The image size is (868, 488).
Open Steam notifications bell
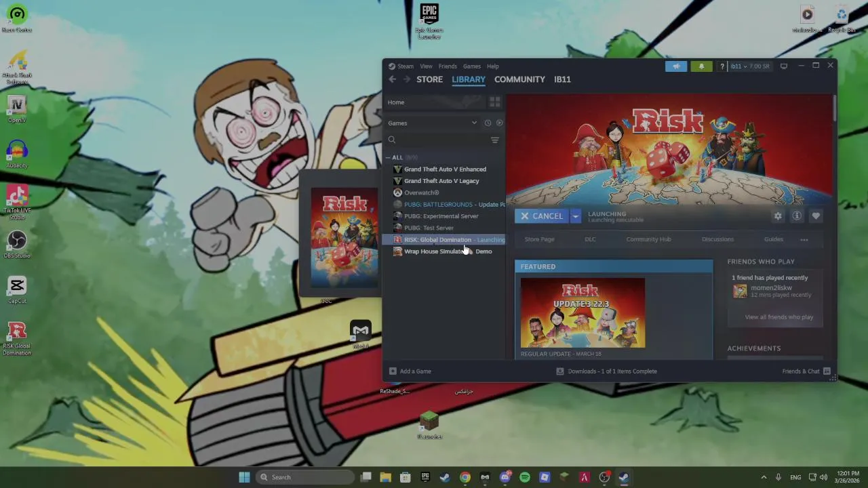[701, 66]
